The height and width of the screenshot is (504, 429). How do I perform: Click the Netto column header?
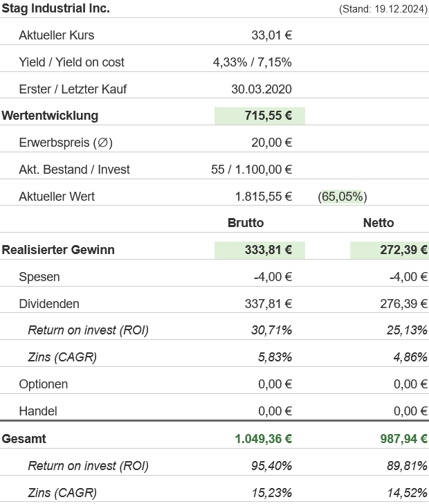[378, 223]
